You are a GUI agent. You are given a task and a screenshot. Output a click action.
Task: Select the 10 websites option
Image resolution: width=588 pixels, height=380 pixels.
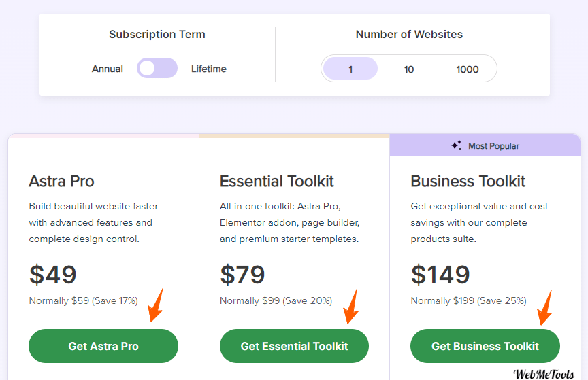click(409, 69)
